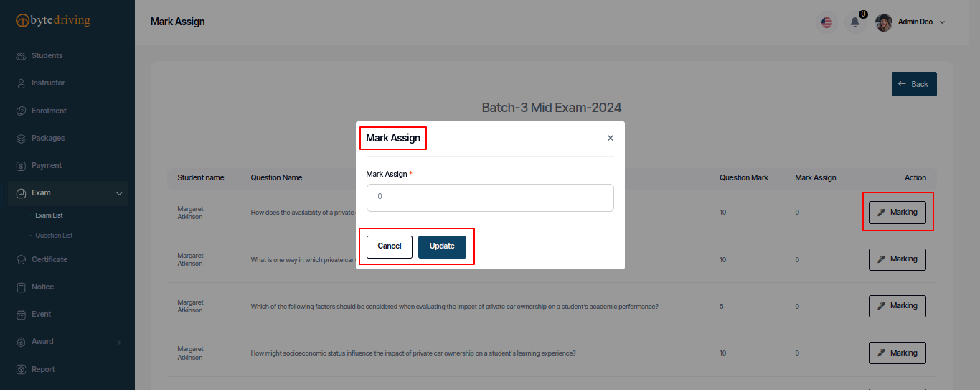Click Update to save the mark
The width and height of the screenshot is (980, 390).
(442, 246)
